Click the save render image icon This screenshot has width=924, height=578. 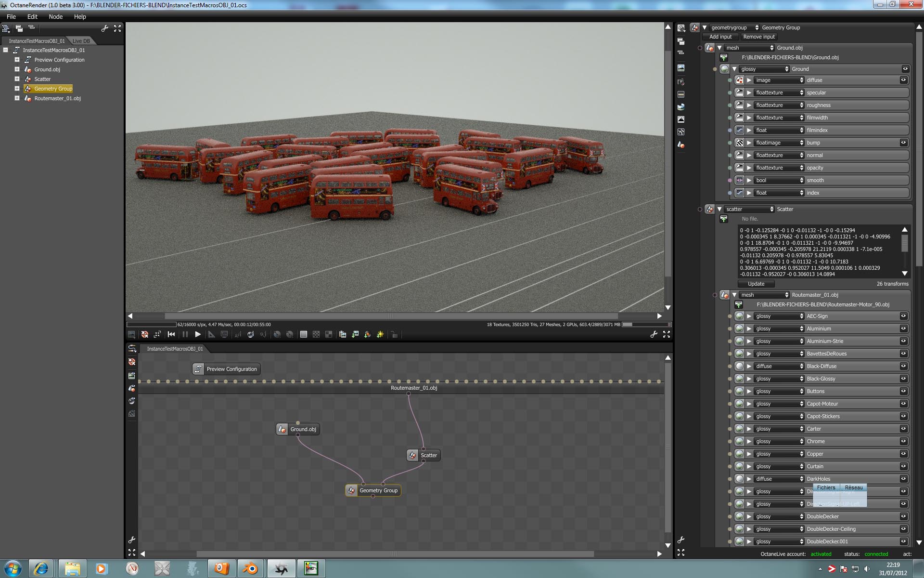point(355,334)
